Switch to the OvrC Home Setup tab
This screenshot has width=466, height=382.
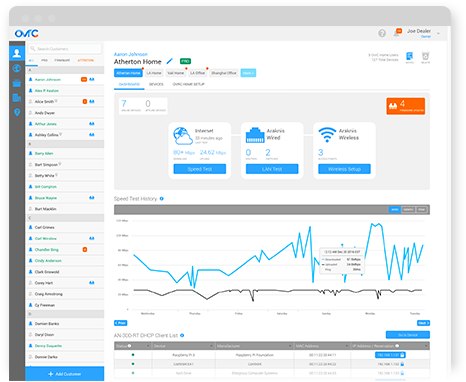(x=188, y=84)
